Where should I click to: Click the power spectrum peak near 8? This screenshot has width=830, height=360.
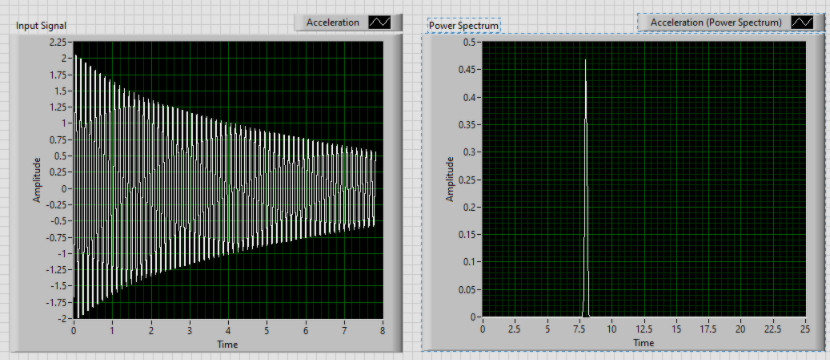(x=585, y=61)
